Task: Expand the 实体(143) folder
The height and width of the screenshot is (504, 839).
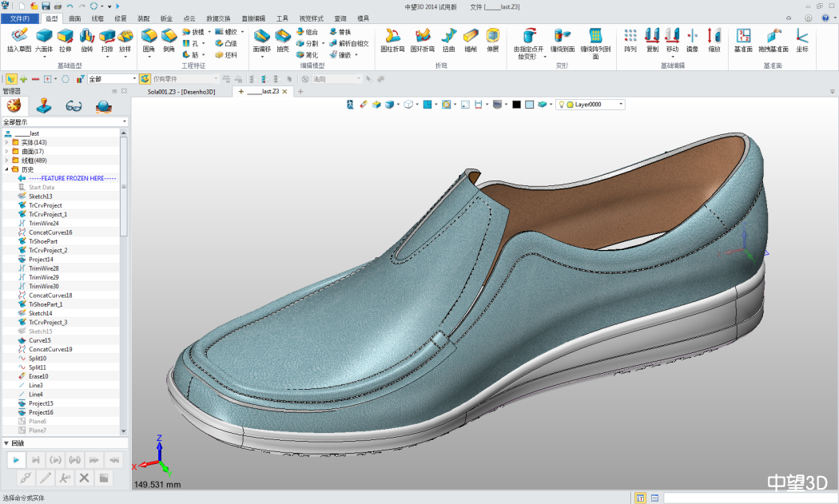Action: pos(7,142)
